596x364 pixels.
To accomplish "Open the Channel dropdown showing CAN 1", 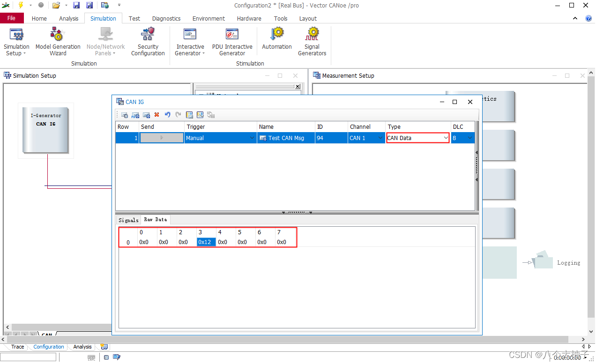I will [380, 138].
